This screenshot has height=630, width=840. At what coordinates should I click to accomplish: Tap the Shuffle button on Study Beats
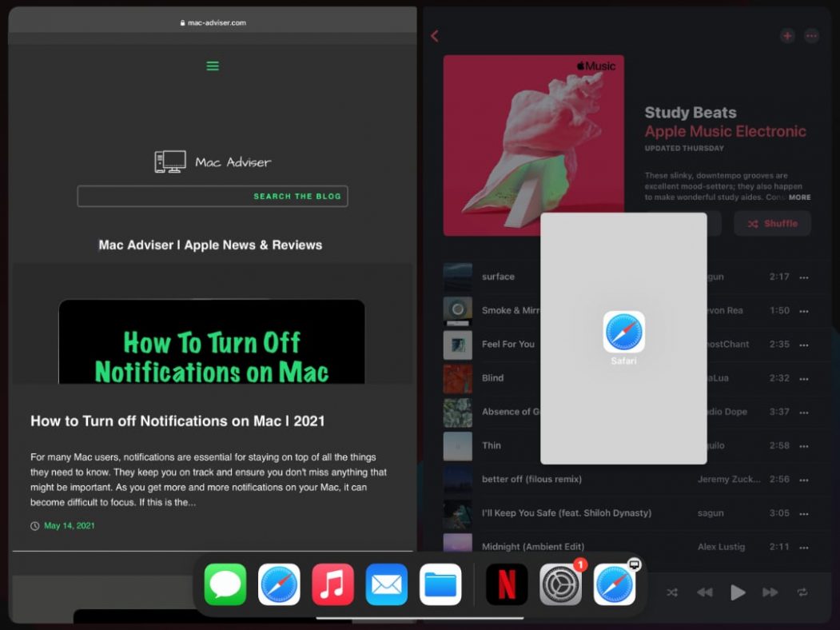(772, 223)
